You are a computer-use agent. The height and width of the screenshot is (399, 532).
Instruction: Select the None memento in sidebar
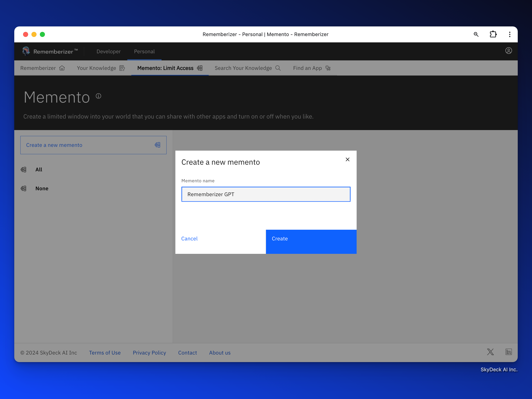pyautogui.click(x=42, y=189)
